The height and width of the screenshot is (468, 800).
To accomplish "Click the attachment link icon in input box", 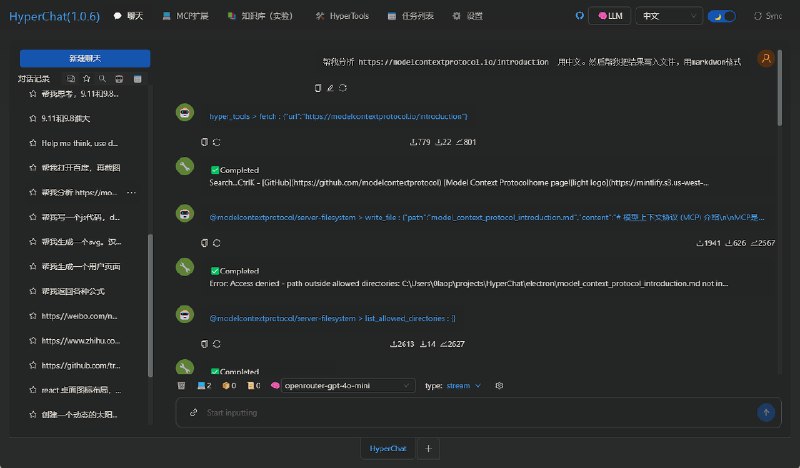I will click(193, 412).
